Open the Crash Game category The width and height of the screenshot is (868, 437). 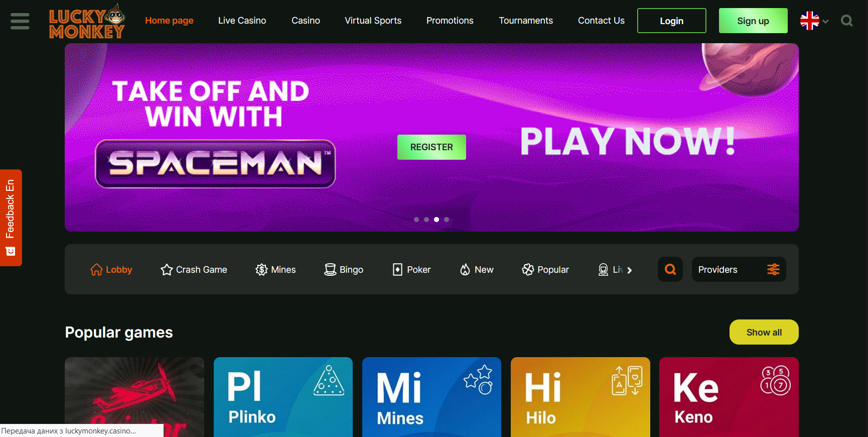click(x=194, y=270)
